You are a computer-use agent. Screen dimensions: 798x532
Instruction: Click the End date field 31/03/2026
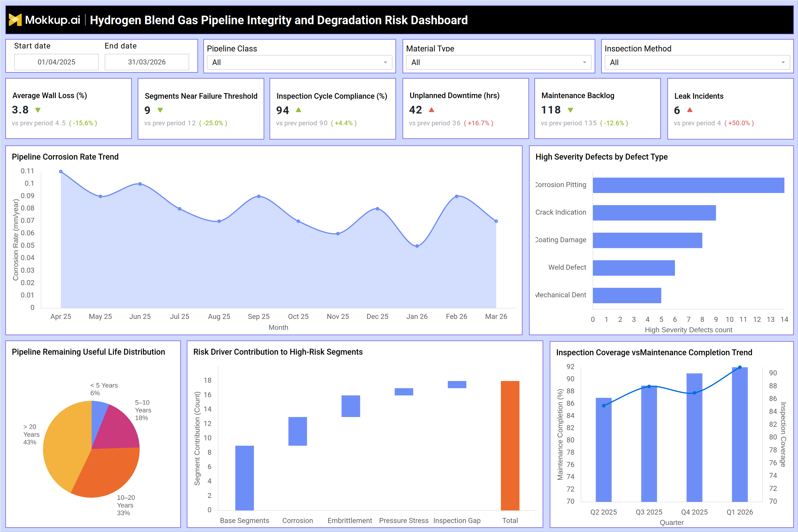tap(147, 62)
